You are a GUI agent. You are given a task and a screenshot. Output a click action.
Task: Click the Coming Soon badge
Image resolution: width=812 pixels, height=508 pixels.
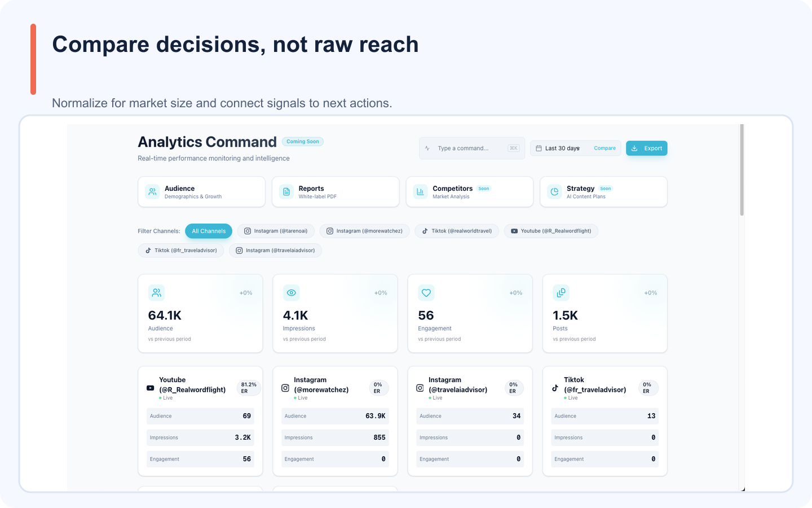(303, 142)
